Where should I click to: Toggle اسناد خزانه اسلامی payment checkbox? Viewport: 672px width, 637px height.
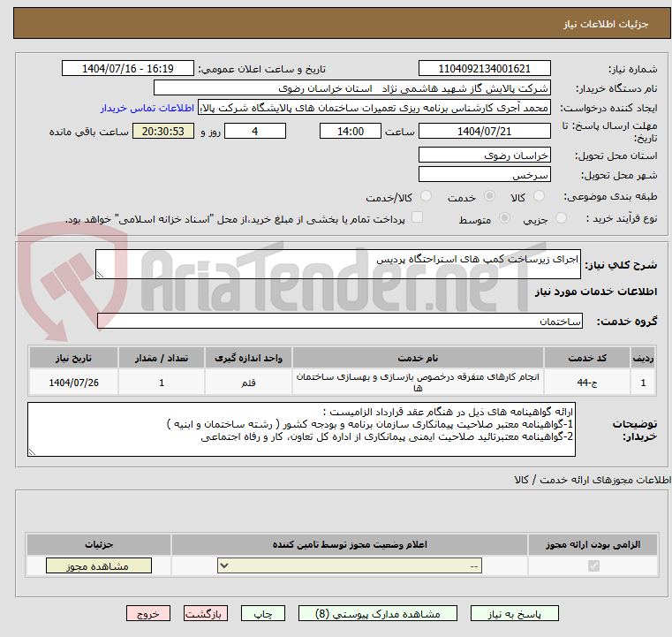417,217
